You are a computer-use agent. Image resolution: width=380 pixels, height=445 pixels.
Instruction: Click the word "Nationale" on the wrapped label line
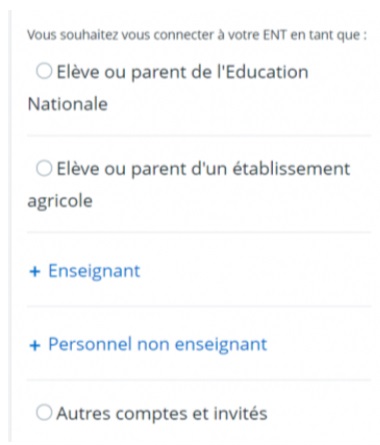(68, 104)
